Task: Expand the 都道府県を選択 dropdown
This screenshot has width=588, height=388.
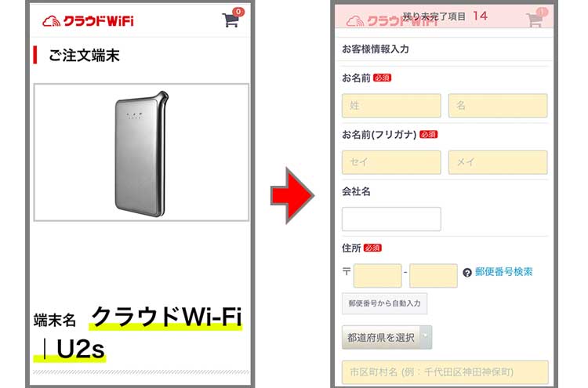Action: [387, 337]
